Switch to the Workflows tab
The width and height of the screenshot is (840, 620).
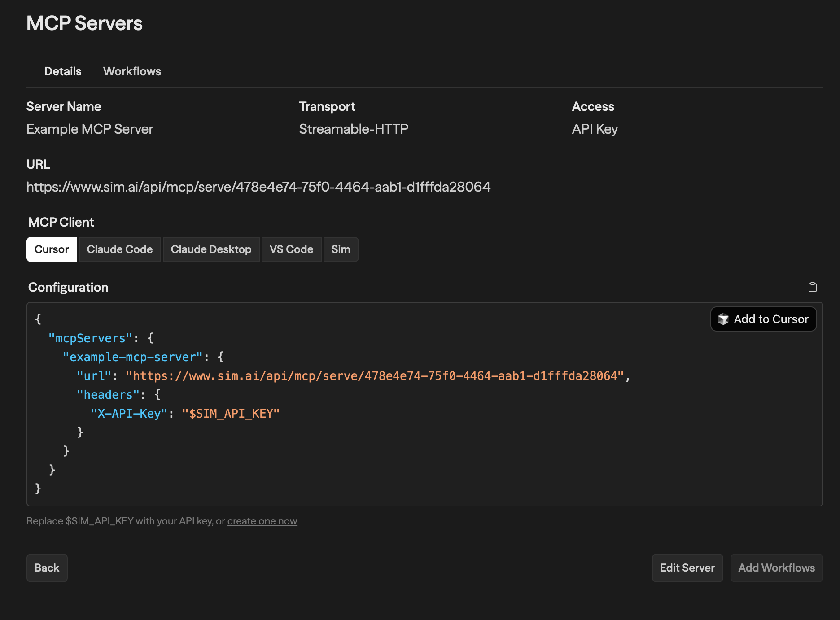(132, 71)
